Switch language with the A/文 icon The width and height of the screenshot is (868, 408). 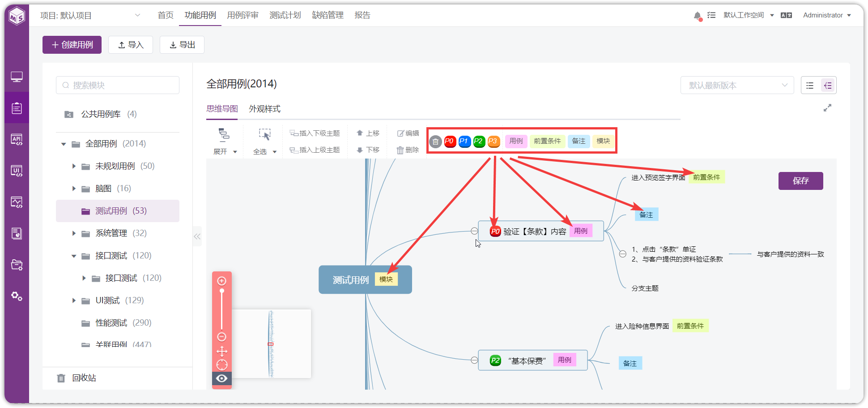786,15
